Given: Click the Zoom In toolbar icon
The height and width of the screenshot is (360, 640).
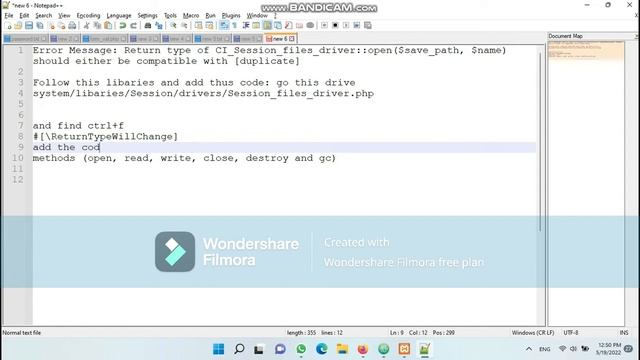Looking at the screenshot, I should 173,26.
